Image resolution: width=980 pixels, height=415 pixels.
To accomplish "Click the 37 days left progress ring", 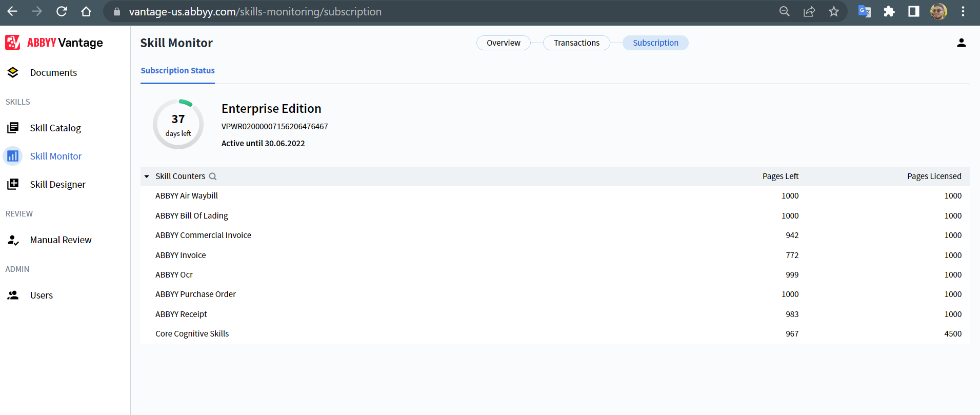I will 178,124.
